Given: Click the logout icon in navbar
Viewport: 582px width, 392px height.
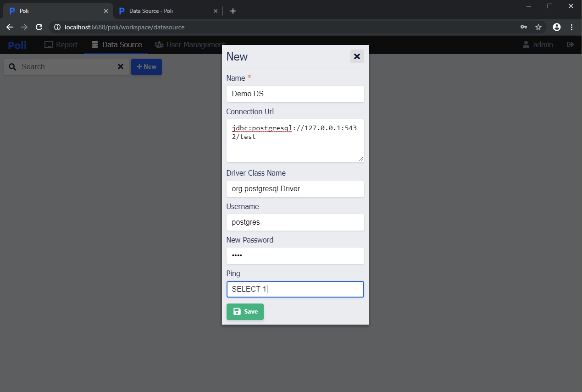Looking at the screenshot, I should coord(571,45).
